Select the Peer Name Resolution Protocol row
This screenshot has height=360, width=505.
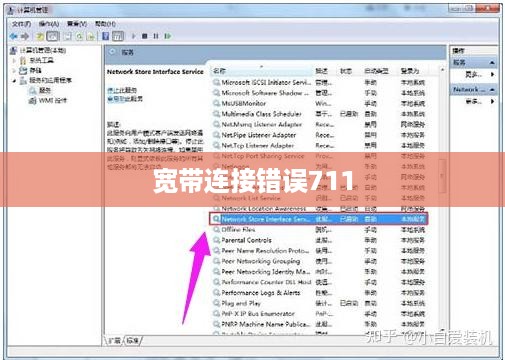(319, 251)
